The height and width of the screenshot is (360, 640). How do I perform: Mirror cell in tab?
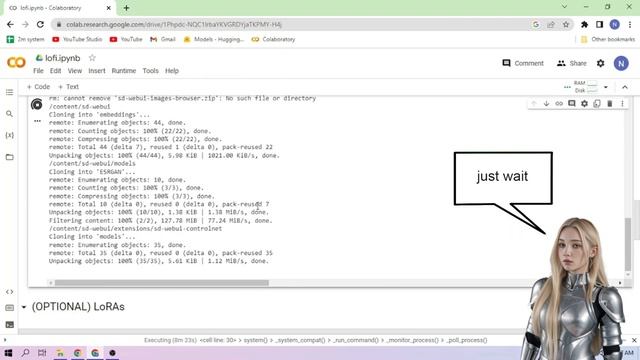coord(597,104)
